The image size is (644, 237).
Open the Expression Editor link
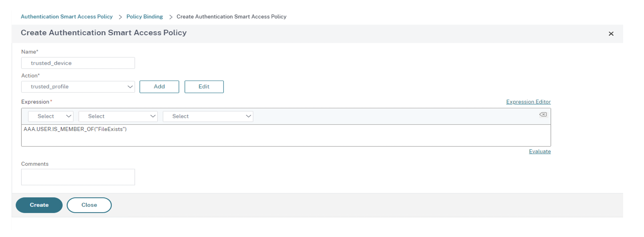528,102
